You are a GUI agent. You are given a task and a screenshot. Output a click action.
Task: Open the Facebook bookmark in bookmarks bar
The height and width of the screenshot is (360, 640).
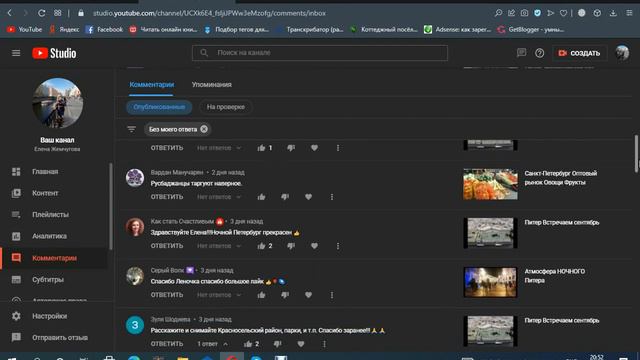104,29
